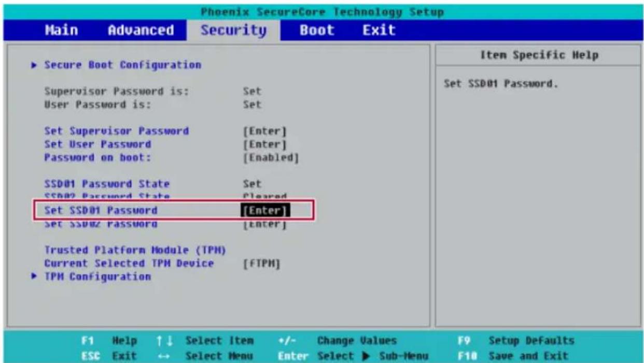Click Set value of User Password

(253, 105)
